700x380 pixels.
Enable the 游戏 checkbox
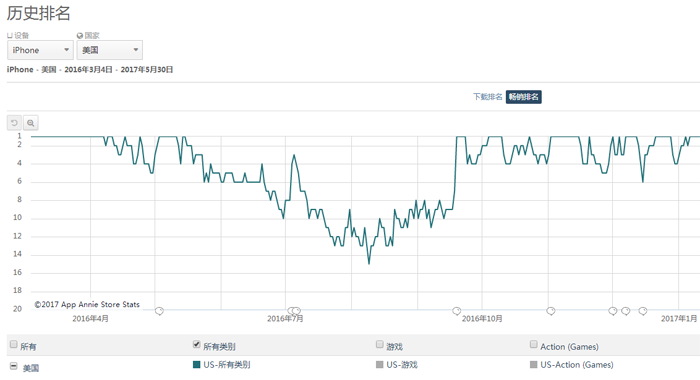pyautogui.click(x=380, y=344)
